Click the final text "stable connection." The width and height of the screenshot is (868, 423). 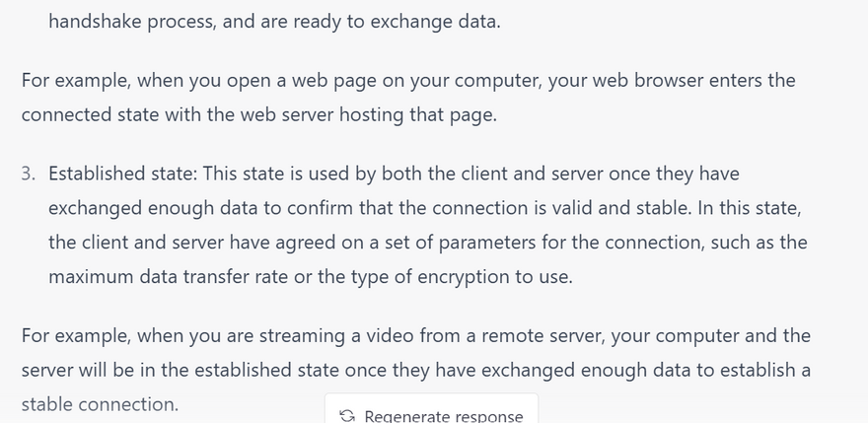(x=100, y=404)
